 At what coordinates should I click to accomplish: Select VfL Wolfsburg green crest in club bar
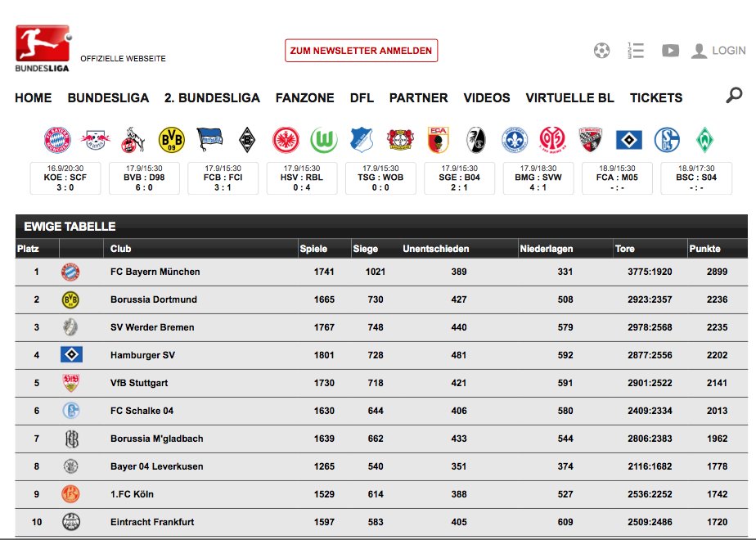click(x=324, y=140)
